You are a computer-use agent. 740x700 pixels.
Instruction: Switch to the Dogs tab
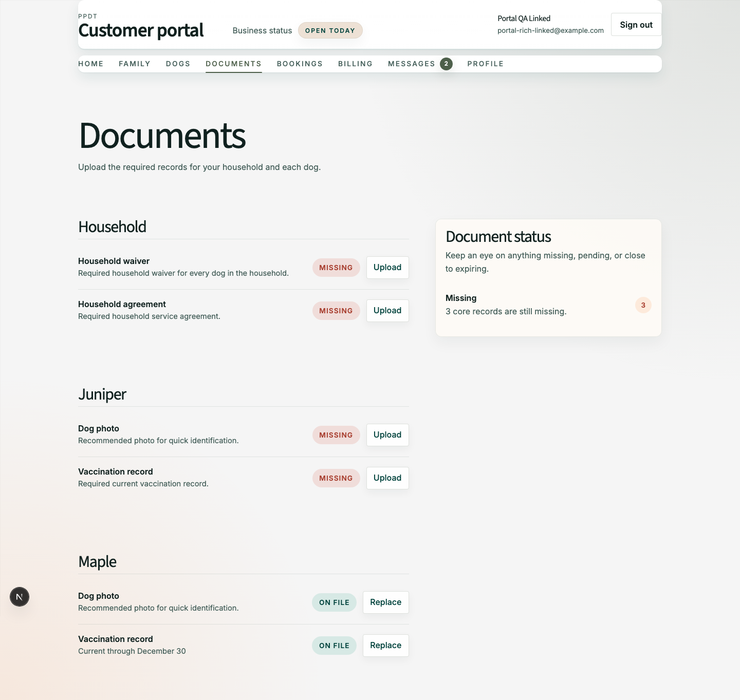[x=178, y=64]
